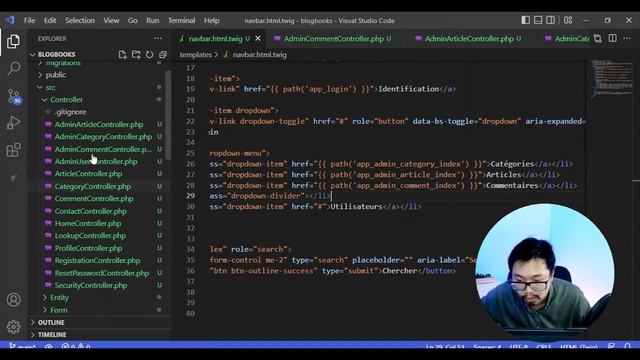
Task: Expand the public folder
Action: 56,75
